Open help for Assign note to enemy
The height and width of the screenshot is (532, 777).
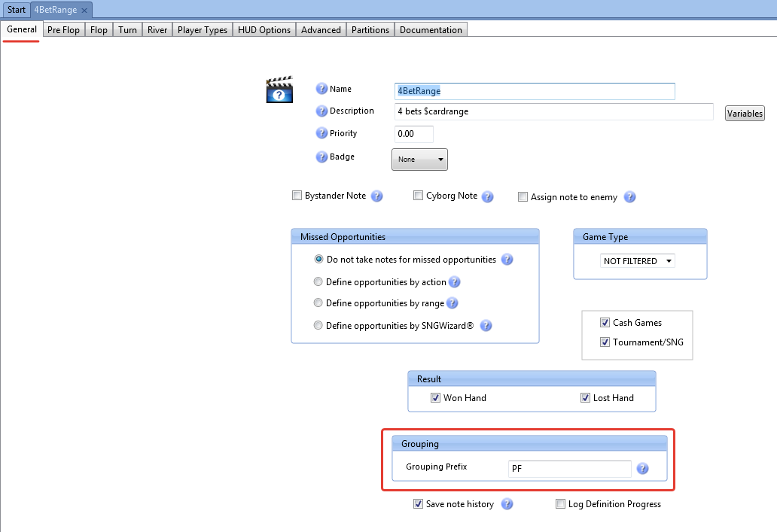[x=630, y=196]
